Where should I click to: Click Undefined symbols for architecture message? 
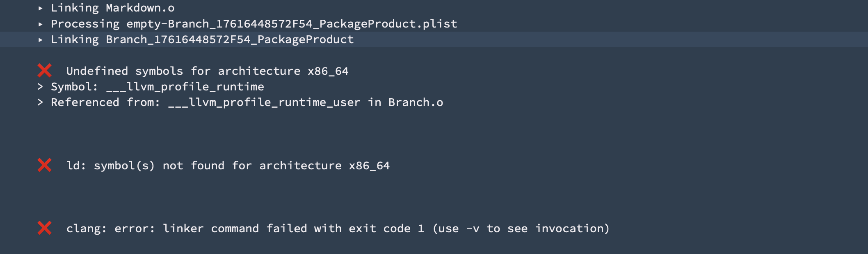point(208,71)
